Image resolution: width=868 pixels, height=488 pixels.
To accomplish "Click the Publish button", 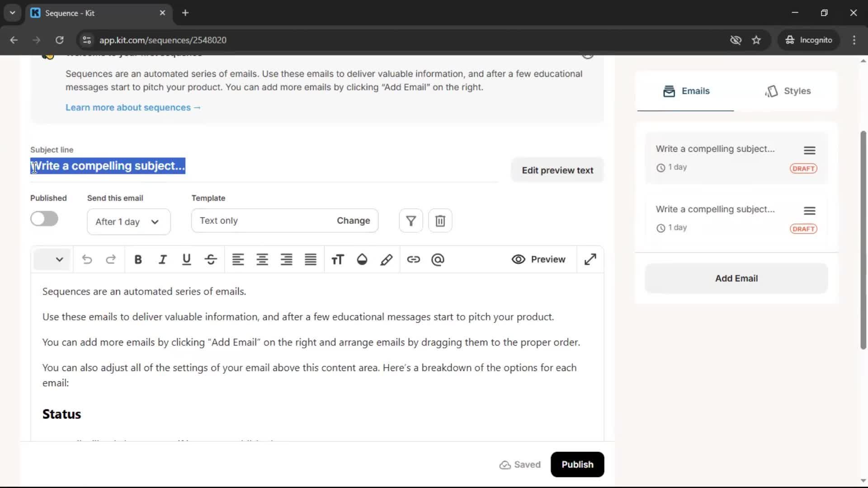I will [x=577, y=465].
